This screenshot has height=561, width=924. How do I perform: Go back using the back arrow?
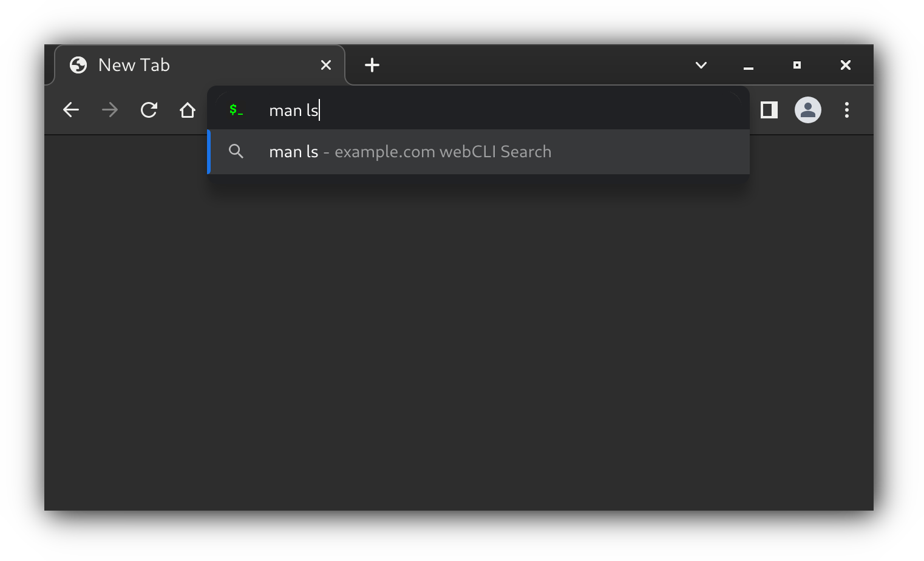tap(71, 110)
